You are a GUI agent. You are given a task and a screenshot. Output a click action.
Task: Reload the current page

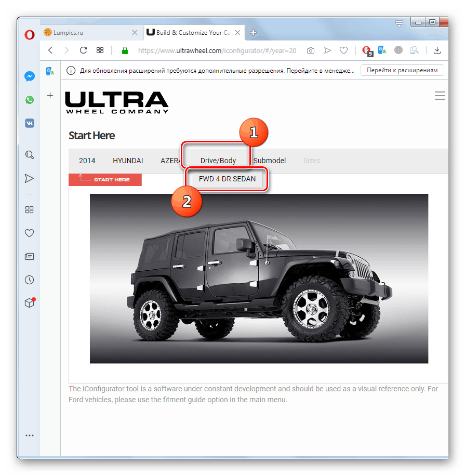(83, 50)
